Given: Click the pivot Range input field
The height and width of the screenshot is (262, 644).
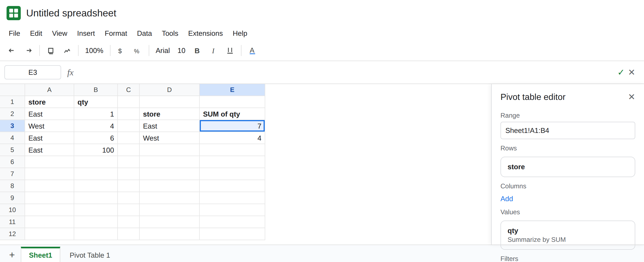Looking at the screenshot, I should click(x=568, y=130).
